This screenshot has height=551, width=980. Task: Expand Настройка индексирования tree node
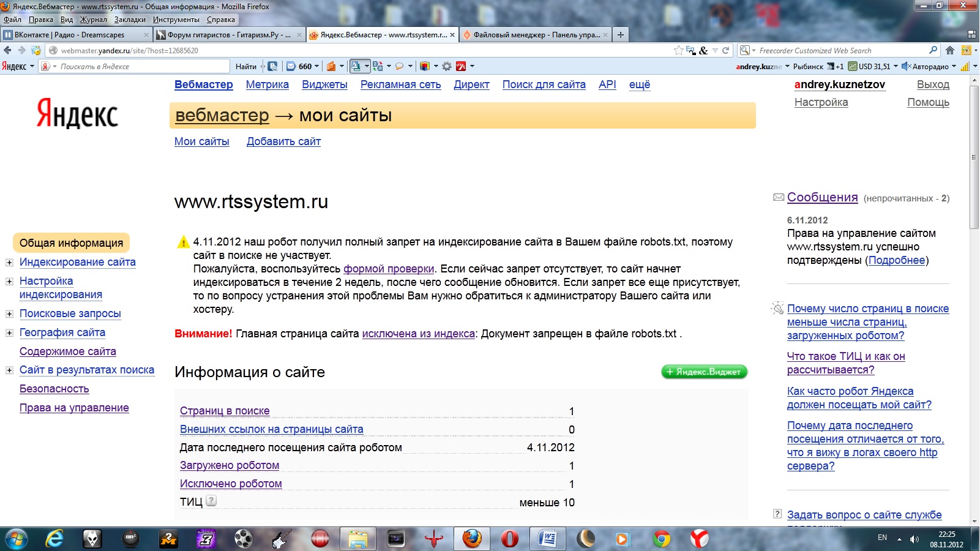click(x=9, y=282)
